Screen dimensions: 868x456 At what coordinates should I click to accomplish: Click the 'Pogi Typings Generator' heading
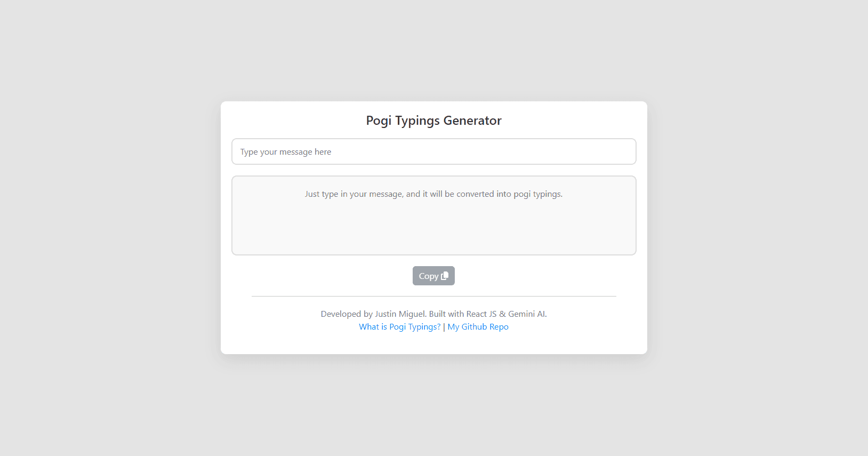434,121
